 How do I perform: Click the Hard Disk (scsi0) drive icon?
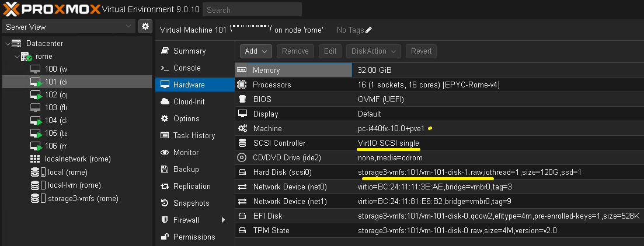tap(242, 173)
